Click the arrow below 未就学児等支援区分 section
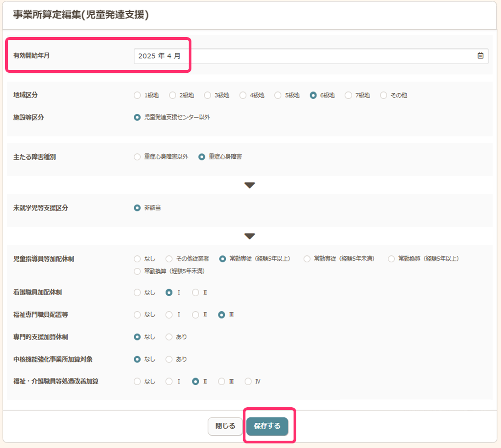The width and height of the screenshot is (501, 448). (250, 237)
